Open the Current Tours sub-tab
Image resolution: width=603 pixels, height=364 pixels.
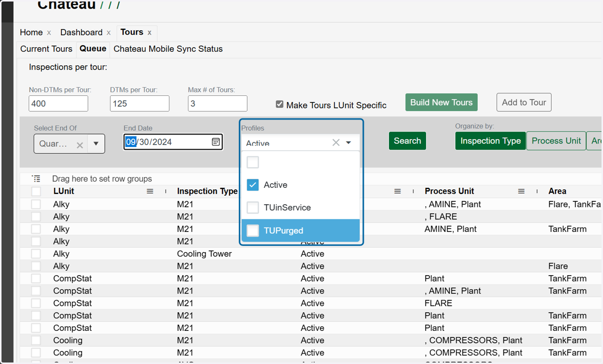tap(46, 49)
